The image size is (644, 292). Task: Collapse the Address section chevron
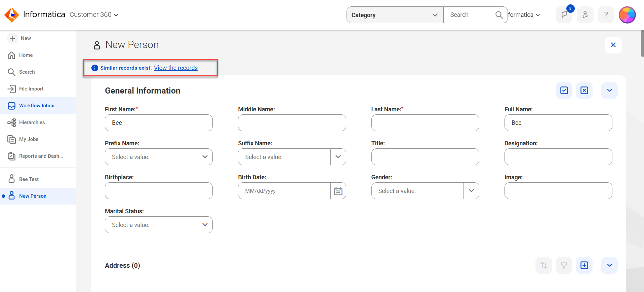pos(609,265)
